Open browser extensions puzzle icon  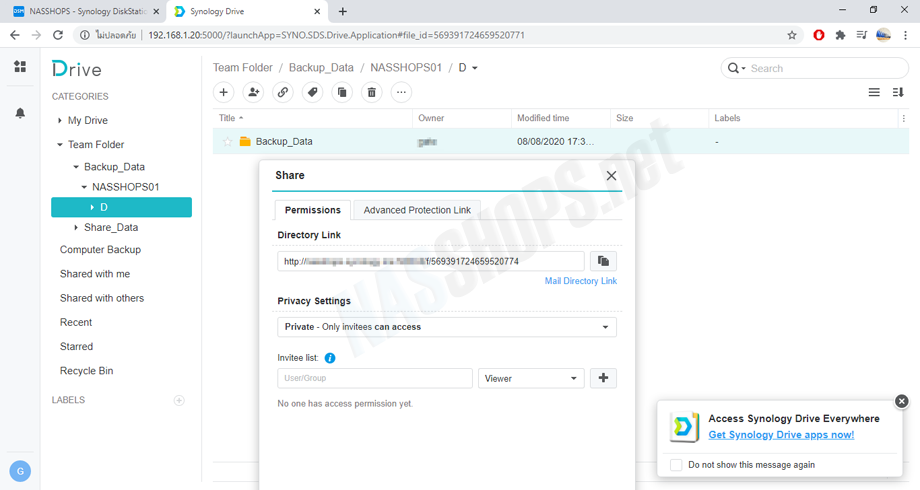pos(840,35)
